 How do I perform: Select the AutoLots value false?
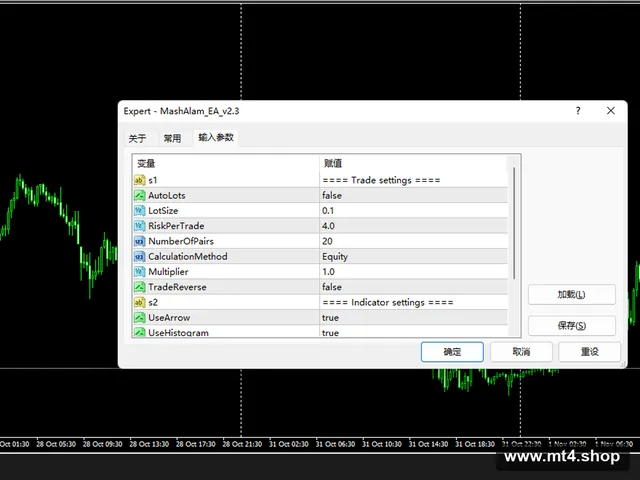coord(332,196)
